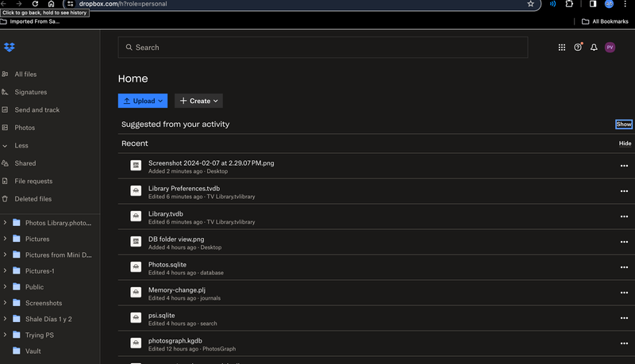Open the Upload dropdown
This screenshot has height=364, width=635.
click(x=143, y=101)
